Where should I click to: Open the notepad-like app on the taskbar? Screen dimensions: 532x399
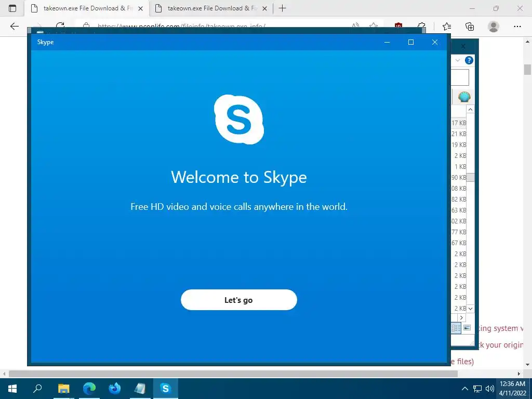(x=140, y=389)
